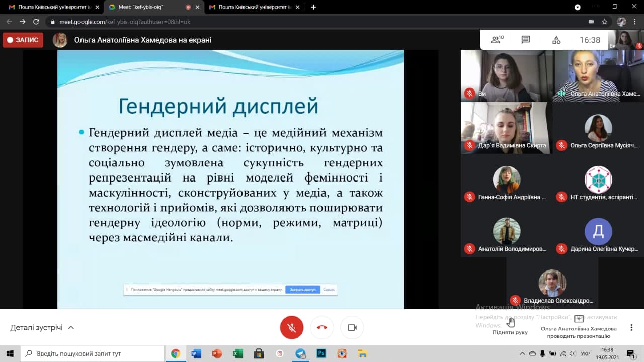Toggle the microphone mute button

click(x=292, y=328)
